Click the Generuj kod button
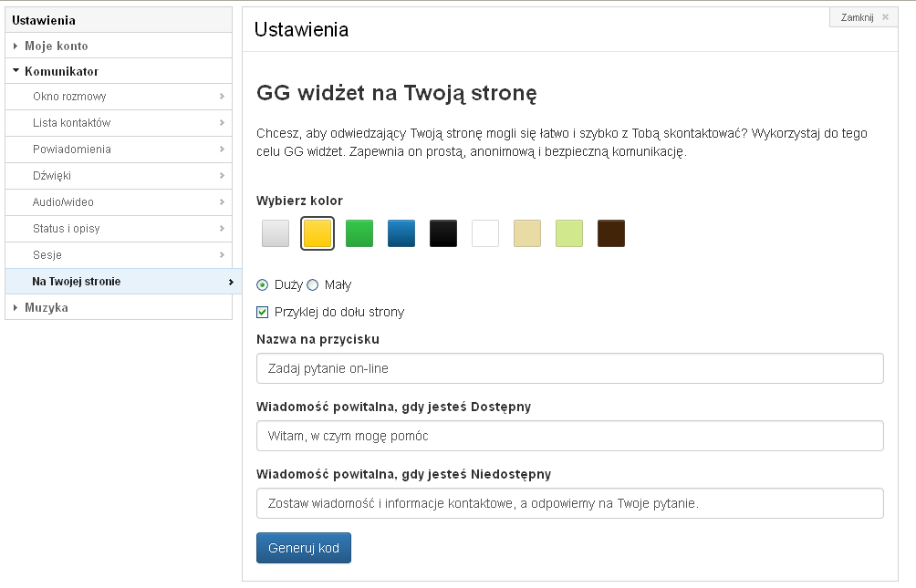Screen dimensions: 916x588 tap(304, 548)
